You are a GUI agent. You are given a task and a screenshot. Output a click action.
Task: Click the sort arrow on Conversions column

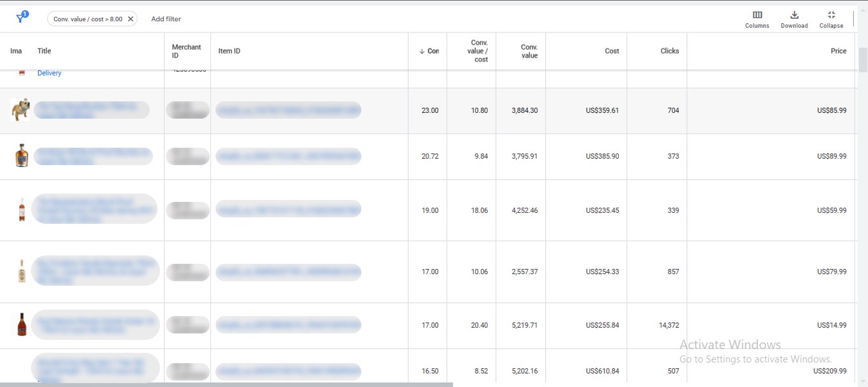(x=422, y=52)
